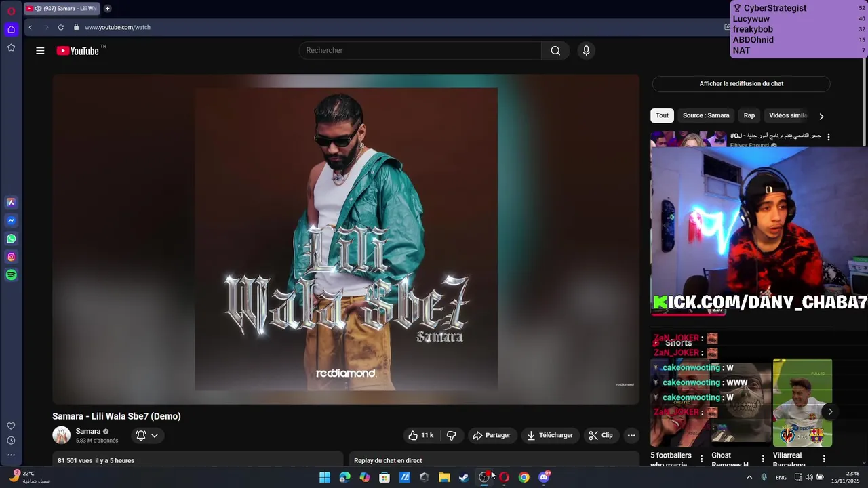Dislike the Samara video
The image size is (868, 488).
point(451,435)
